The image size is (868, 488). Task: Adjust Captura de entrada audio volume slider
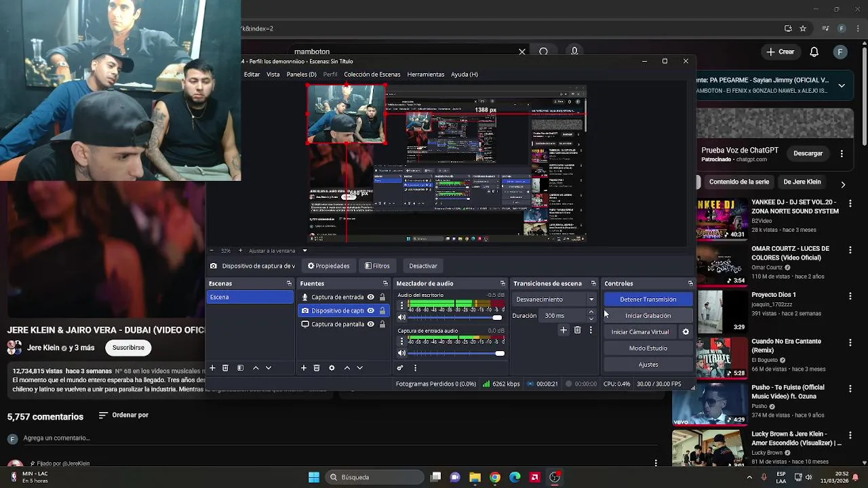(456, 353)
